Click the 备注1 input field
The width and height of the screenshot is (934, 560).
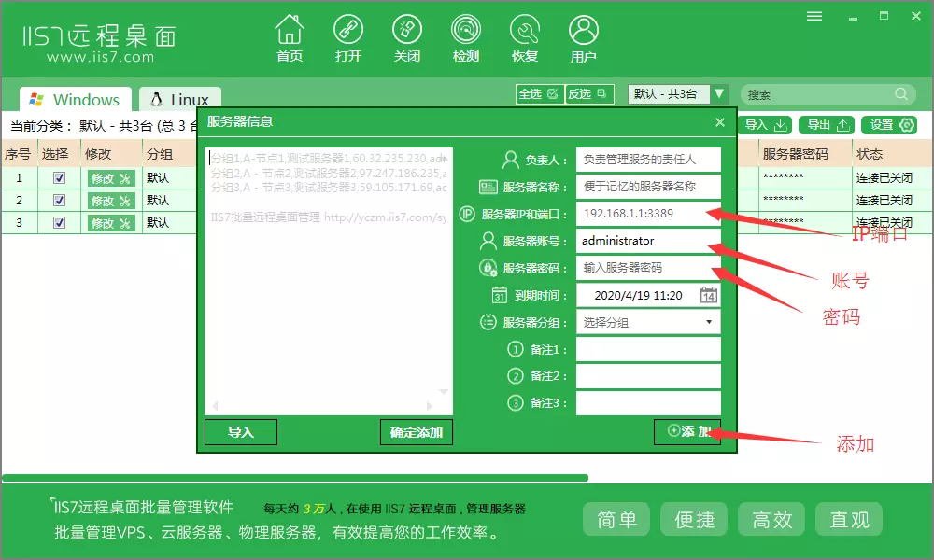[x=648, y=349]
